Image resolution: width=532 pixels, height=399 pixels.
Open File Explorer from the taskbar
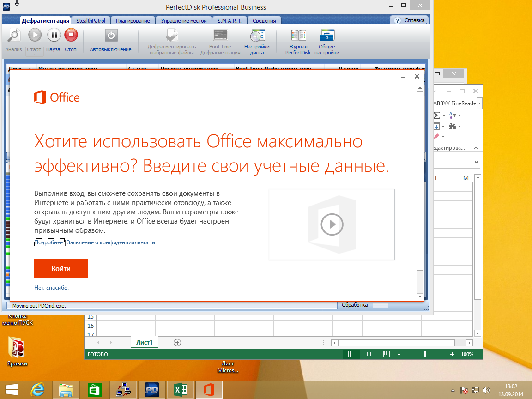point(66,390)
